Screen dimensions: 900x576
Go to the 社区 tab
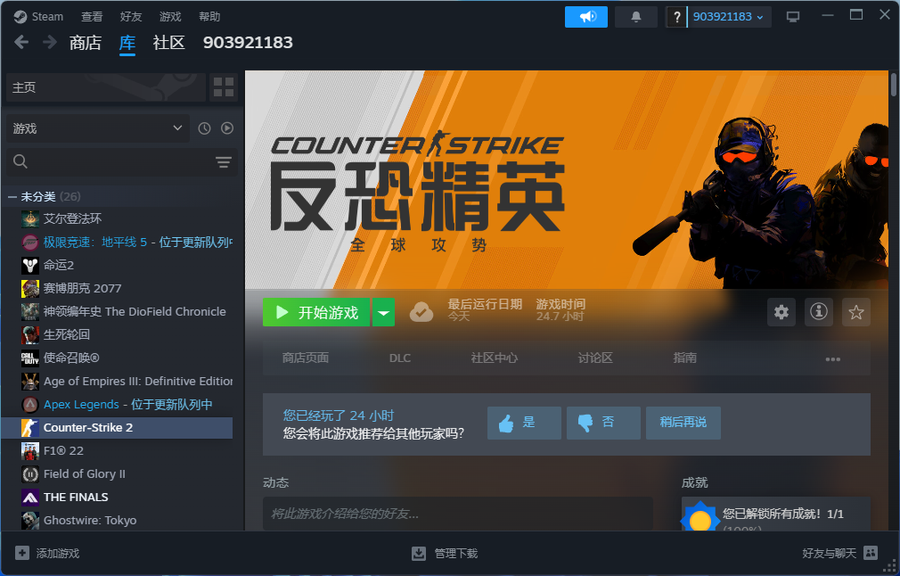tap(169, 42)
